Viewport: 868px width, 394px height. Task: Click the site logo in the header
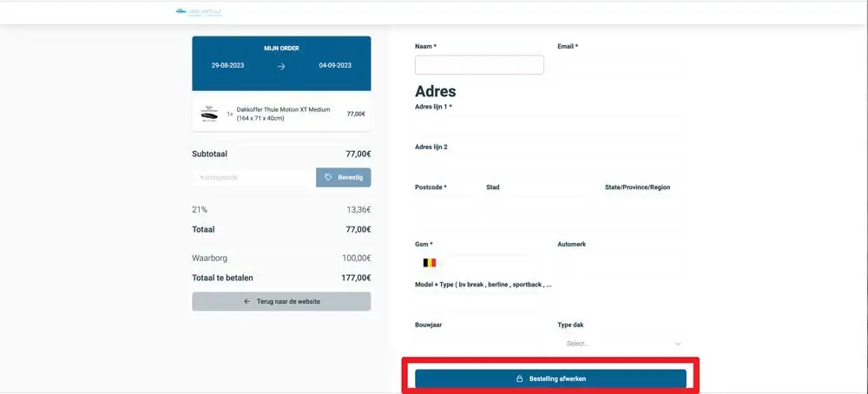pos(200,11)
